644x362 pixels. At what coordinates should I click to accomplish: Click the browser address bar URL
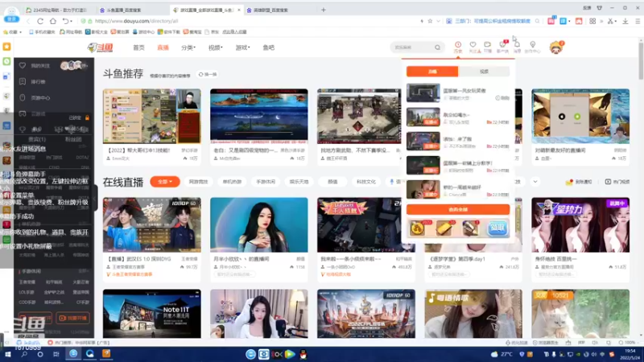click(x=136, y=21)
